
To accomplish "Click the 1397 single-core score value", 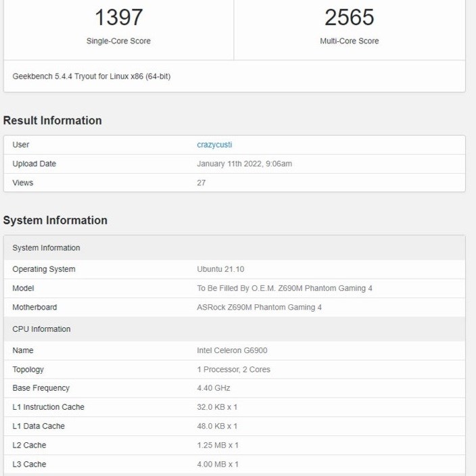I will coord(119,18).
